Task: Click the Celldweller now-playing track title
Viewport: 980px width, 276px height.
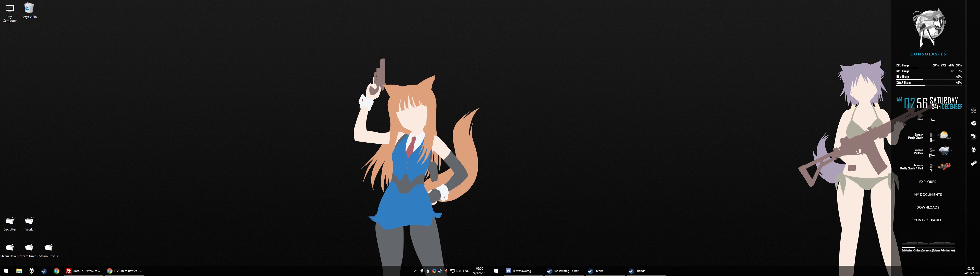Action: (x=928, y=250)
